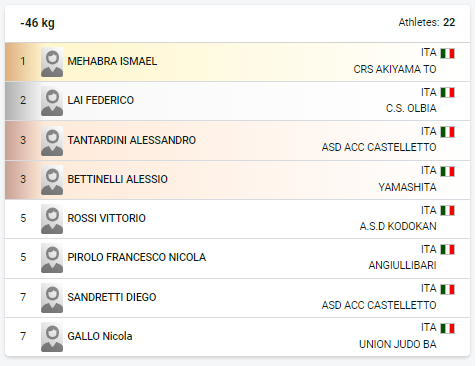Screen dimensions: 476x366
Task: Click Rossi Vittorio's avatar icon
Action: [52, 219]
